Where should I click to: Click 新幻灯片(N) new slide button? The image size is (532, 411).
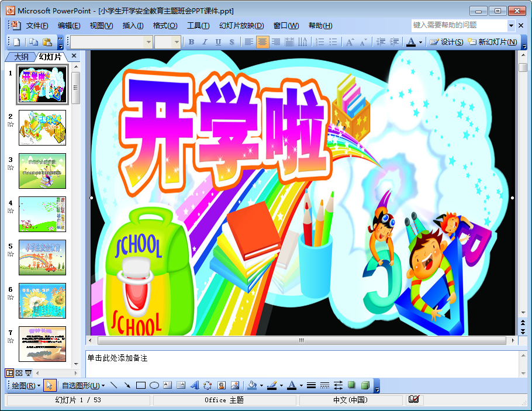tap(492, 42)
